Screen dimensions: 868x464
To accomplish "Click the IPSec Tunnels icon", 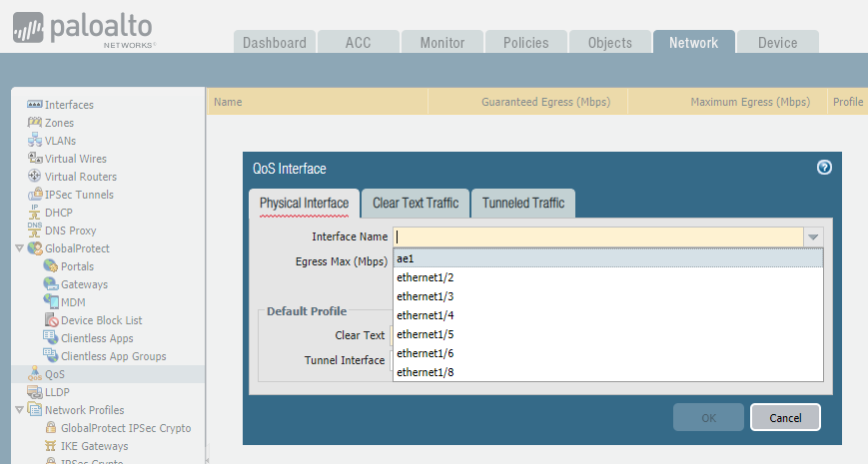I will coord(35,195).
